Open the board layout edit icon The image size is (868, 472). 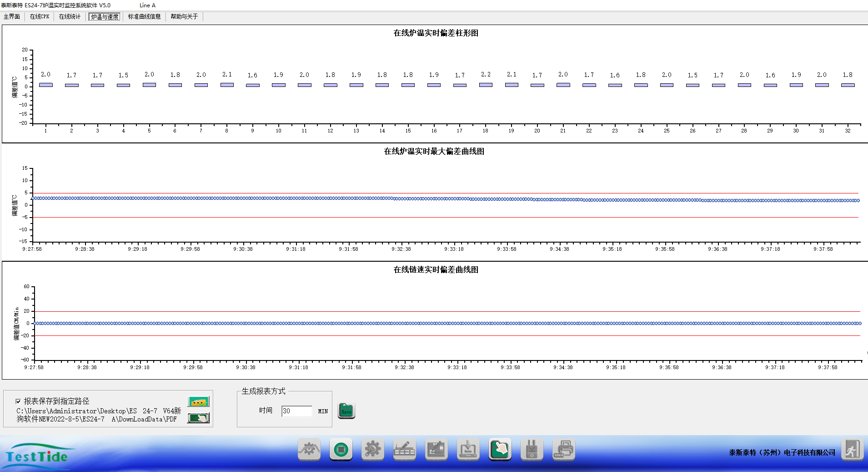[436, 450]
